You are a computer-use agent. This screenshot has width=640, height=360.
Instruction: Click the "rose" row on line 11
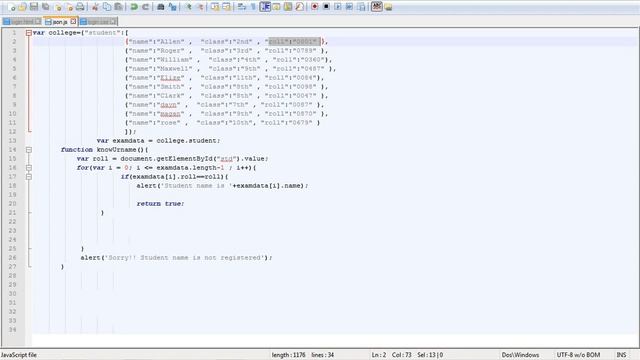pyautogui.click(x=222, y=122)
